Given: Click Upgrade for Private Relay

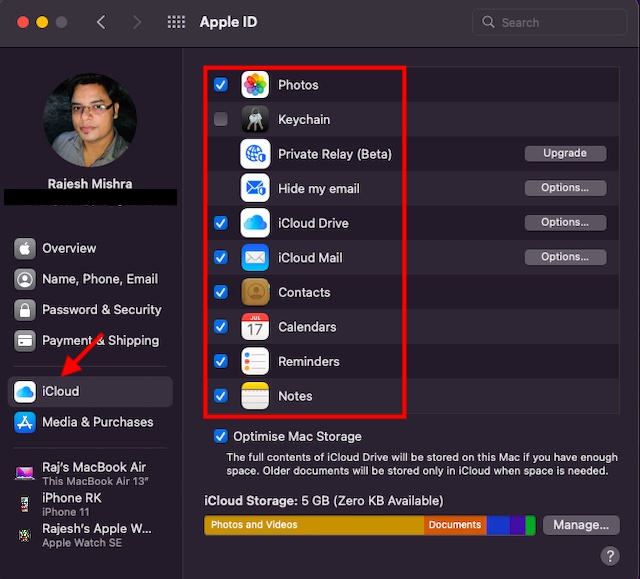Looking at the screenshot, I should (565, 153).
